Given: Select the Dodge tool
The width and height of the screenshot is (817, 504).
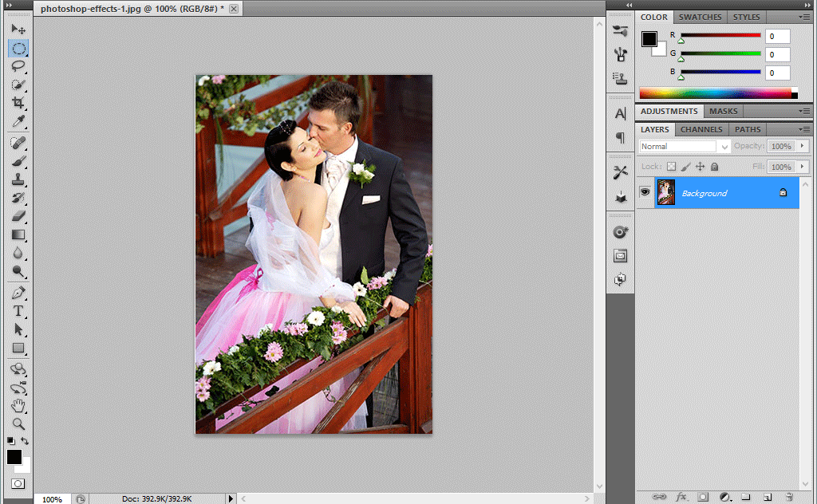Looking at the screenshot, I should [x=18, y=271].
